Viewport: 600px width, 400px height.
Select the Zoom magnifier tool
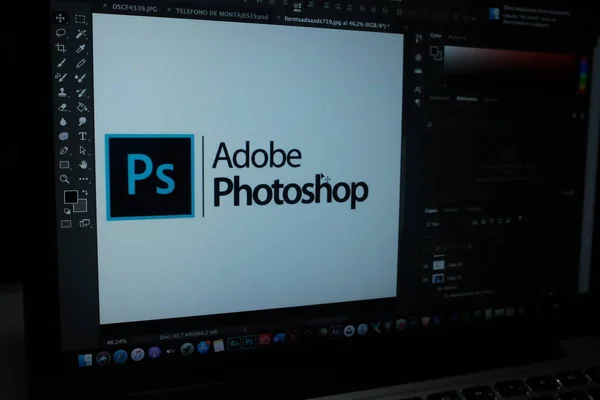coord(64,179)
